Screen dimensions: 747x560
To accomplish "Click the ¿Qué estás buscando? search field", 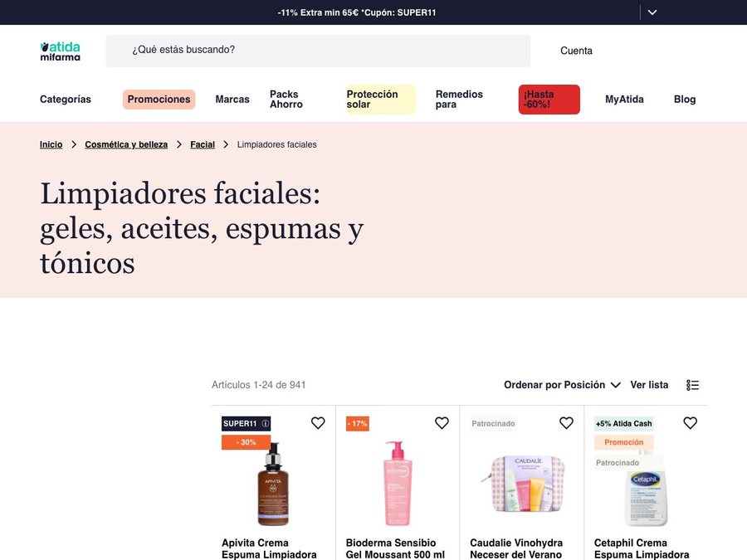I will point(318,51).
